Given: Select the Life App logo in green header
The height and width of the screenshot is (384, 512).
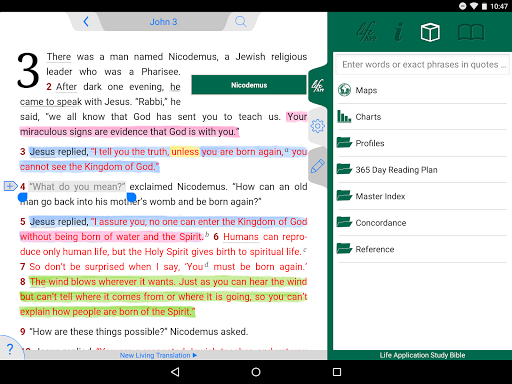Looking at the screenshot, I should 367,32.
